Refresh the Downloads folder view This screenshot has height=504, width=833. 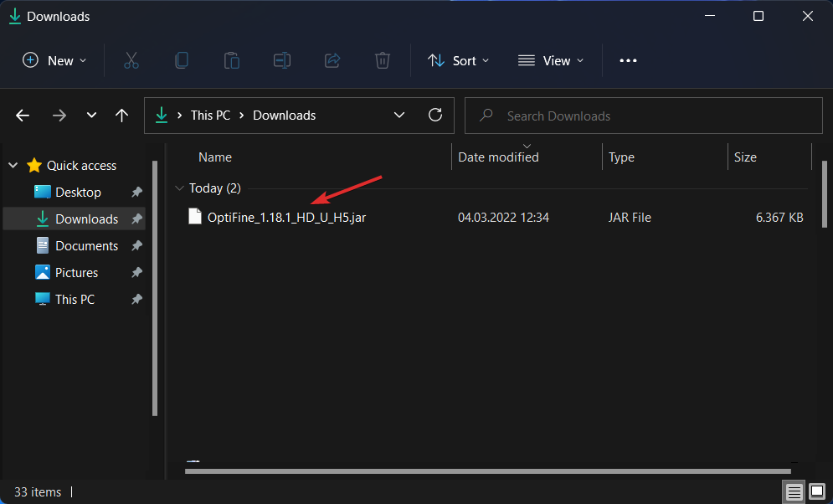pos(434,116)
